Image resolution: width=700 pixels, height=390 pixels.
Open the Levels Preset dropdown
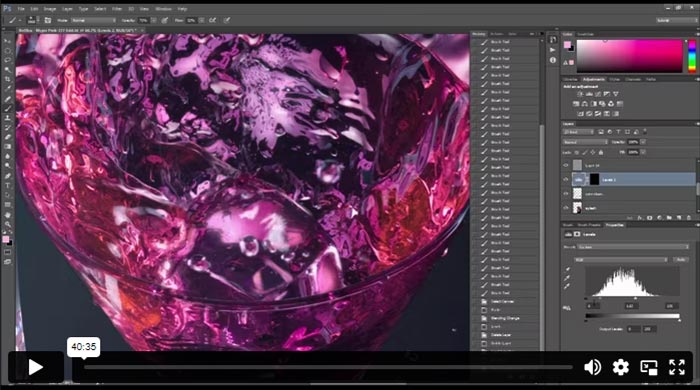point(633,247)
